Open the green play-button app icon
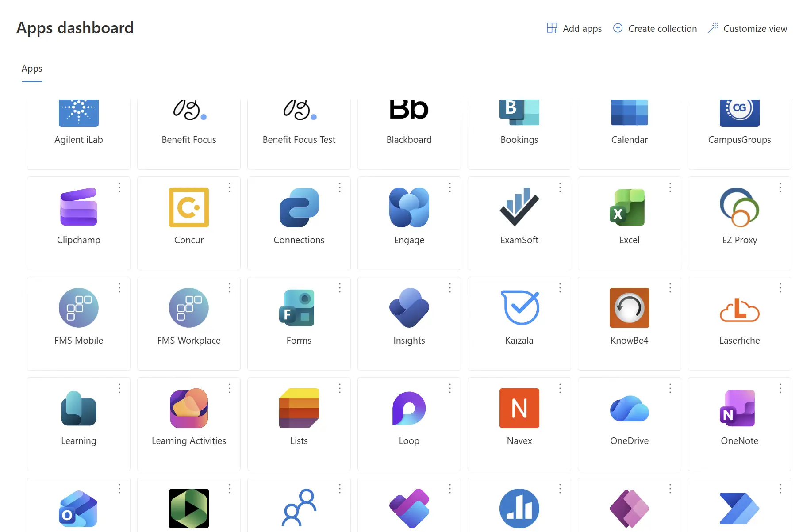 (189, 509)
